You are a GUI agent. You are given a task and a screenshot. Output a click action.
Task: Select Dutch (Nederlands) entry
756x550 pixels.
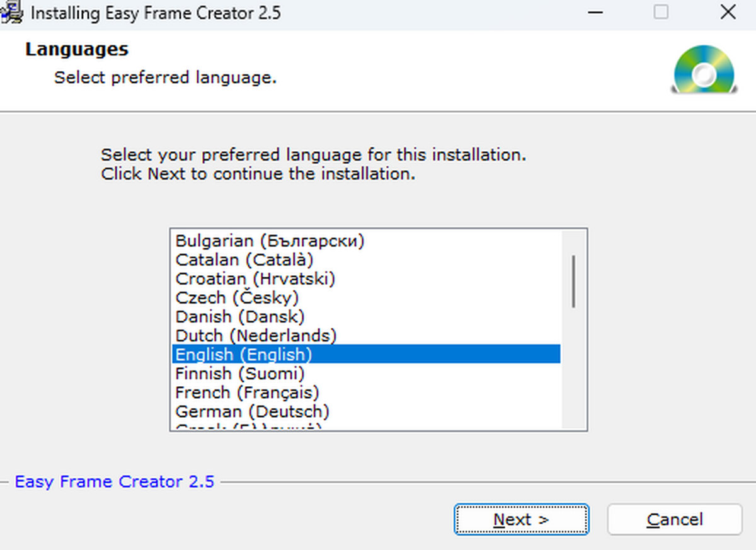pos(366,335)
